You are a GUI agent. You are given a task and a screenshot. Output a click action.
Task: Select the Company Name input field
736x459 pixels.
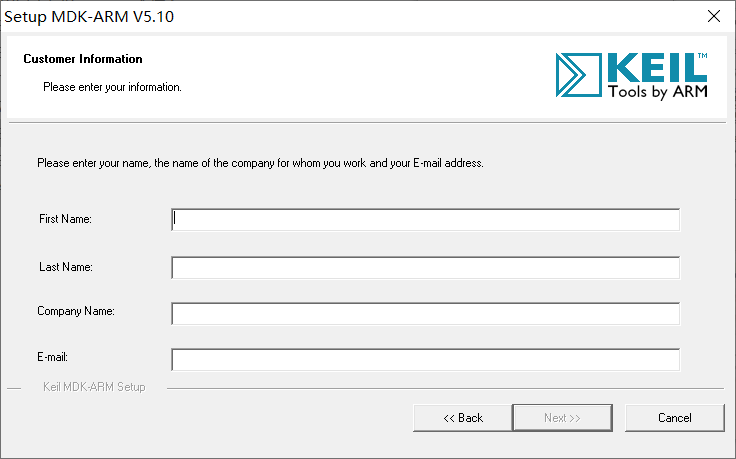pyautogui.click(x=425, y=314)
